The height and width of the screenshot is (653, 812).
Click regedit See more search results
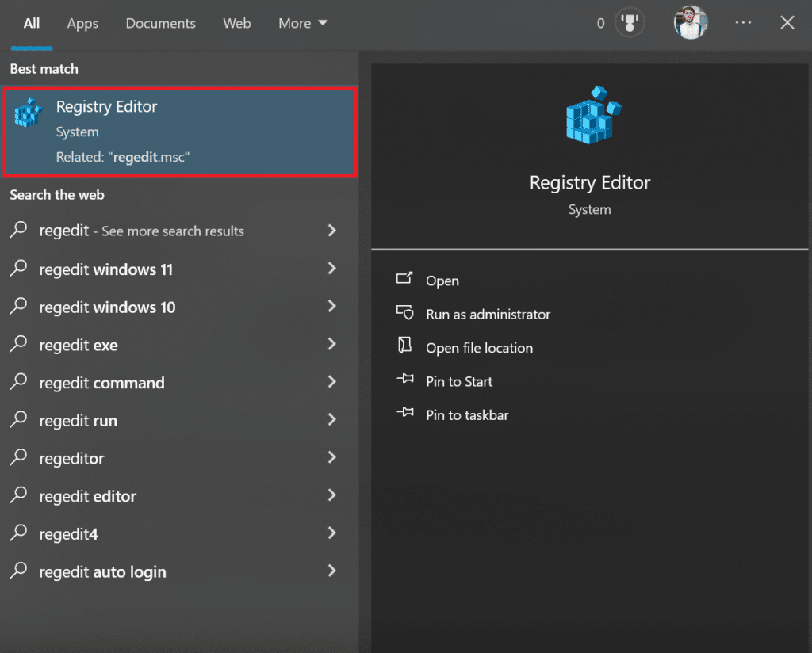(x=141, y=231)
